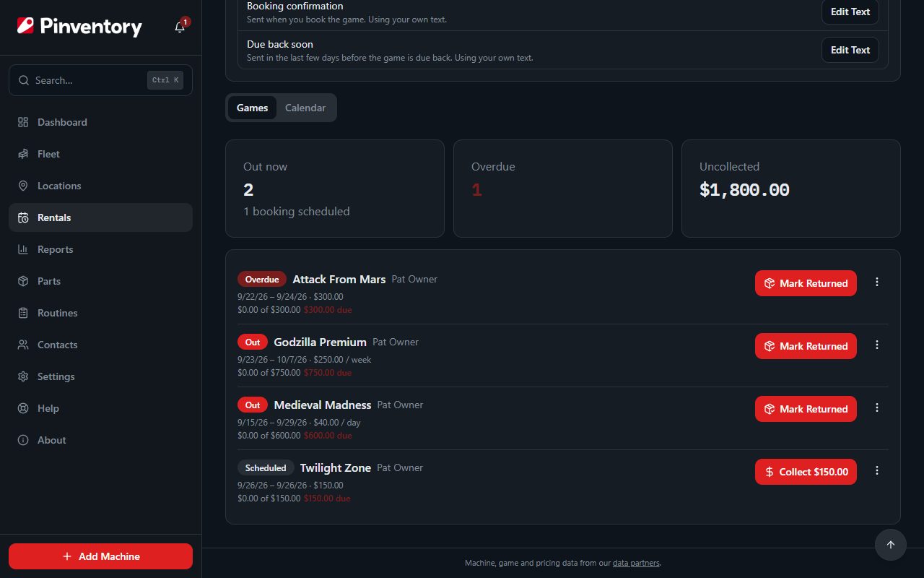Image resolution: width=924 pixels, height=578 pixels.
Task: Click the scroll-to-top arrow button
Action: [x=890, y=545]
